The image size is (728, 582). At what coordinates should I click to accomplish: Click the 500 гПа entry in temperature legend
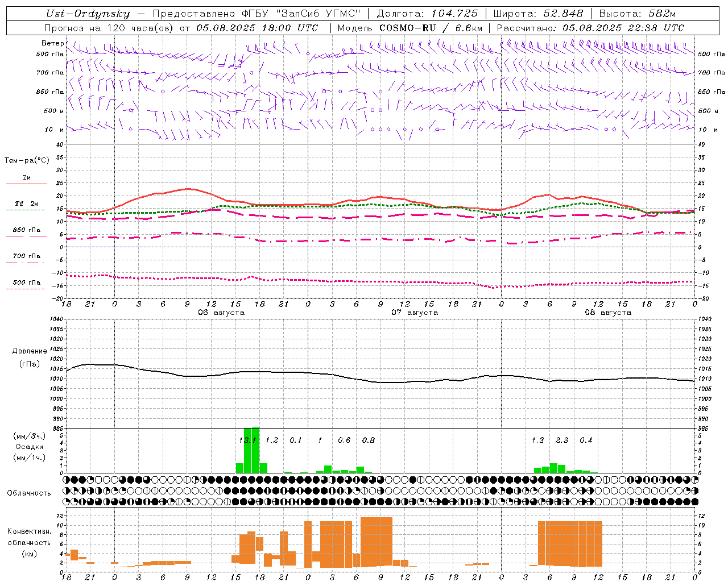tap(27, 282)
